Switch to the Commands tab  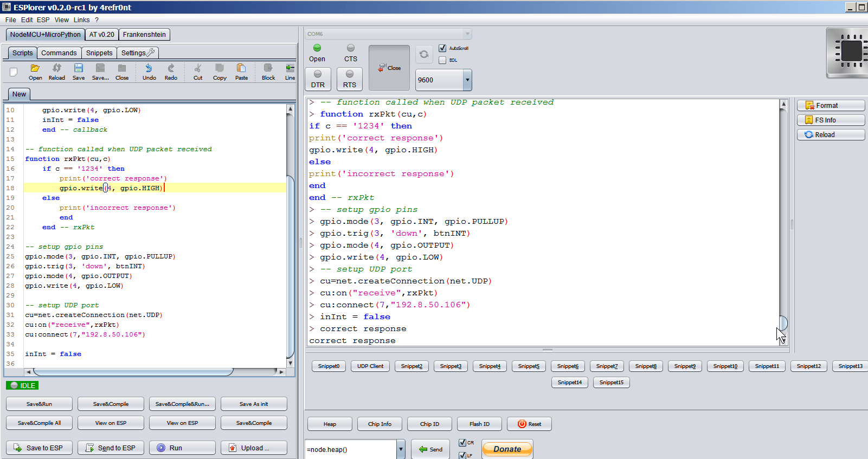click(x=59, y=53)
